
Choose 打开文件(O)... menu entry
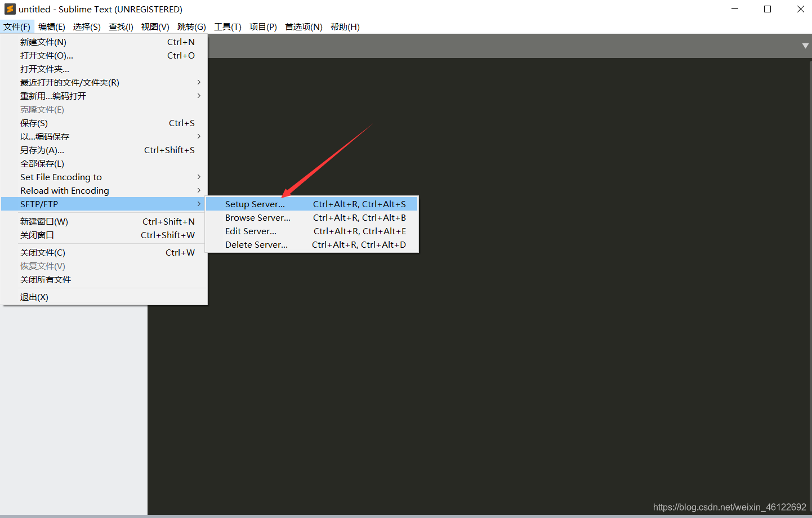point(104,56)
